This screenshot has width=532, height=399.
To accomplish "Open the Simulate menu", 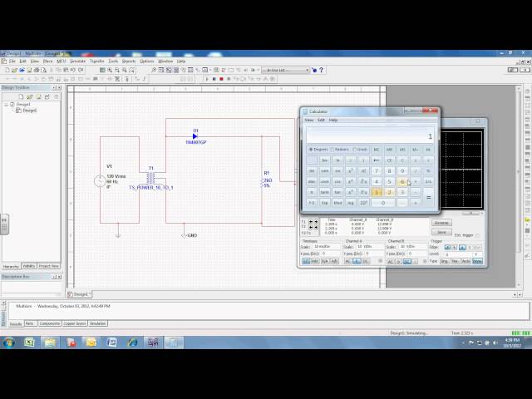I will 77,61.
